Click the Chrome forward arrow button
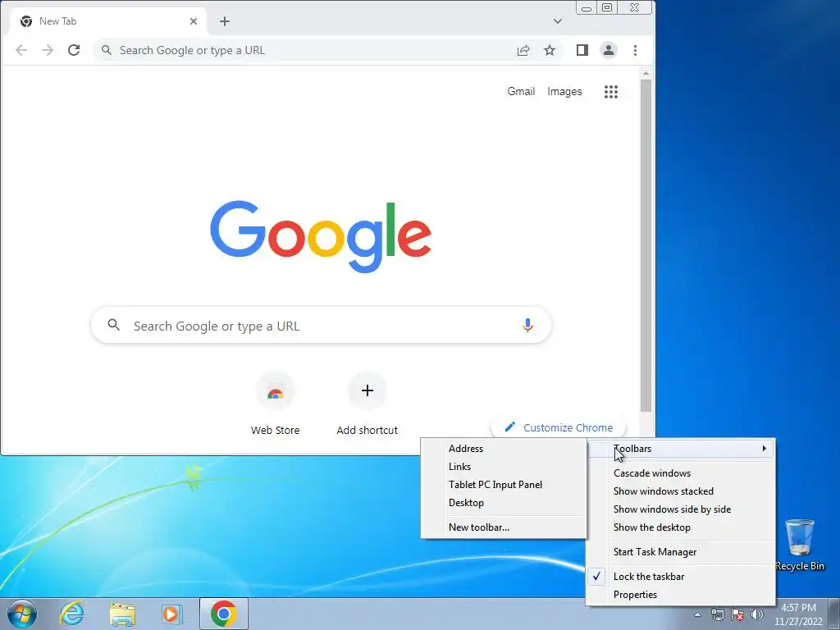The width and height of the screenshot is (840, 630). pos(48,50)
